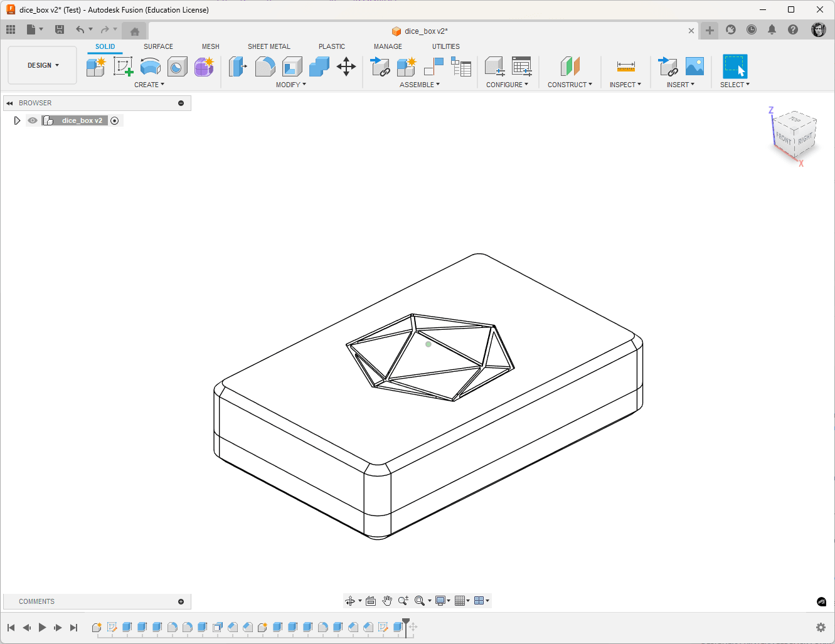Image resolution: width=835 pixels, height=644 pixels.
Task: Close the dice_box v2 document tab
Action: 691,31
